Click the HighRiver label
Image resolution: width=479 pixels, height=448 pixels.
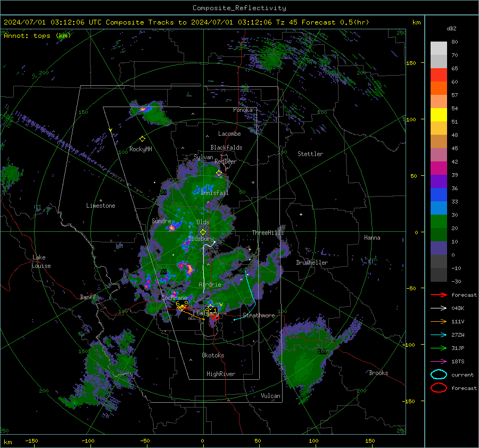[x=221, y=374]
